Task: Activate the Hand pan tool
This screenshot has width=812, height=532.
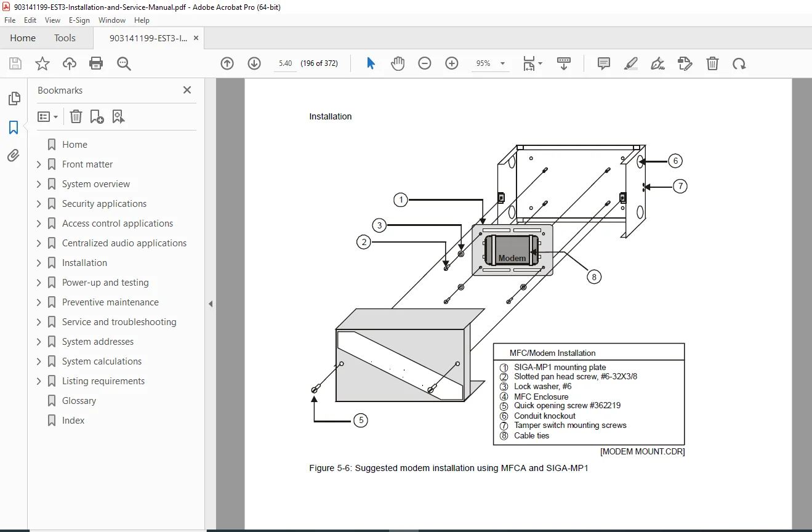Action: pos(398,63)
